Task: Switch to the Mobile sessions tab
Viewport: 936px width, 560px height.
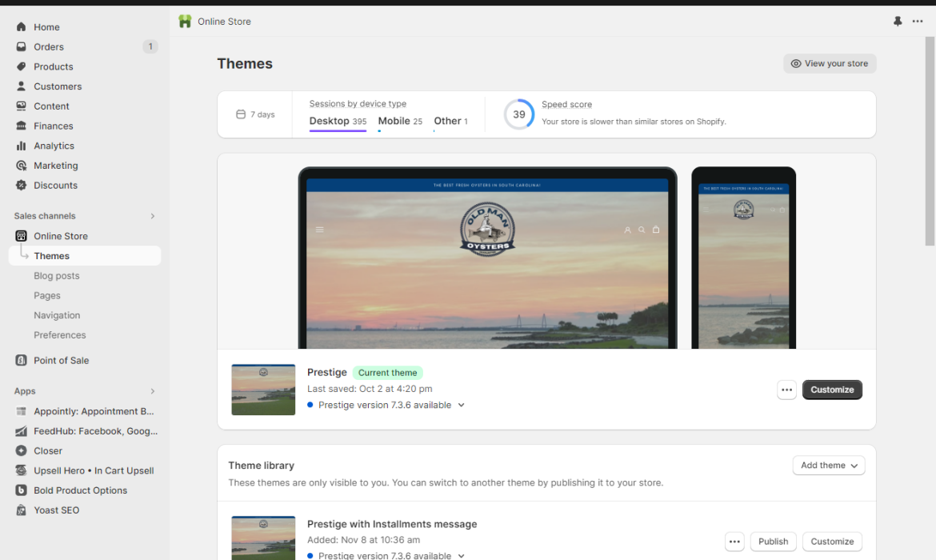Action: 392,121
